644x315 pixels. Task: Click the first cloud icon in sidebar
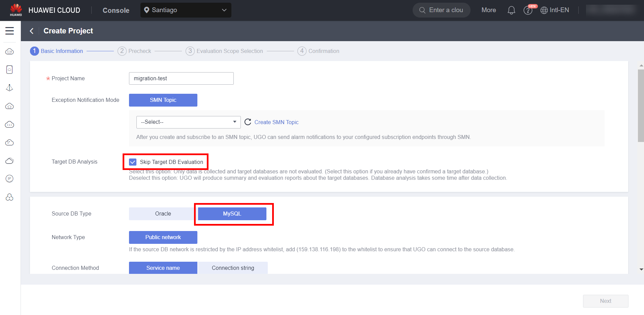pyautogui.click(x=9, y=51)
